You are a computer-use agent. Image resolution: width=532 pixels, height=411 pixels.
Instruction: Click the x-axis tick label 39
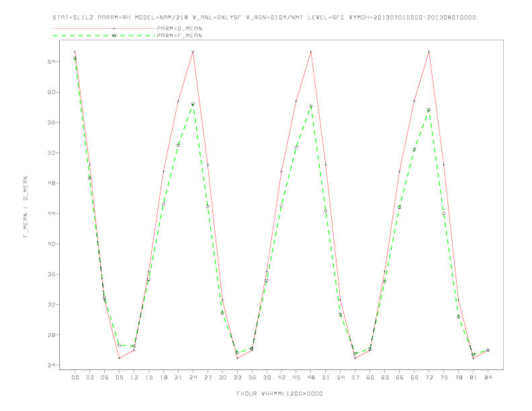[267, 377]
